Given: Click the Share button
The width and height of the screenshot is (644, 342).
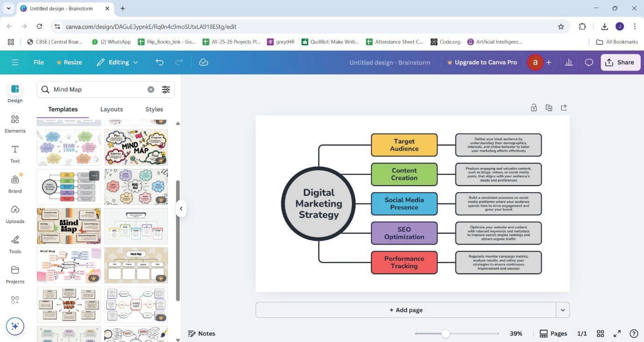Looking at the screenshot, I should tap(620, 62).
